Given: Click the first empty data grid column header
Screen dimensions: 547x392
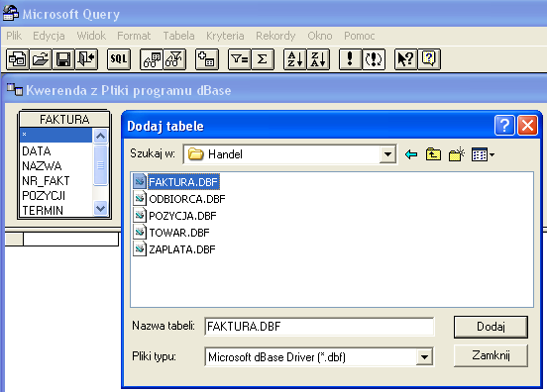Looking at the screenshot, I should pyautogui.click(x=70, y=239).
